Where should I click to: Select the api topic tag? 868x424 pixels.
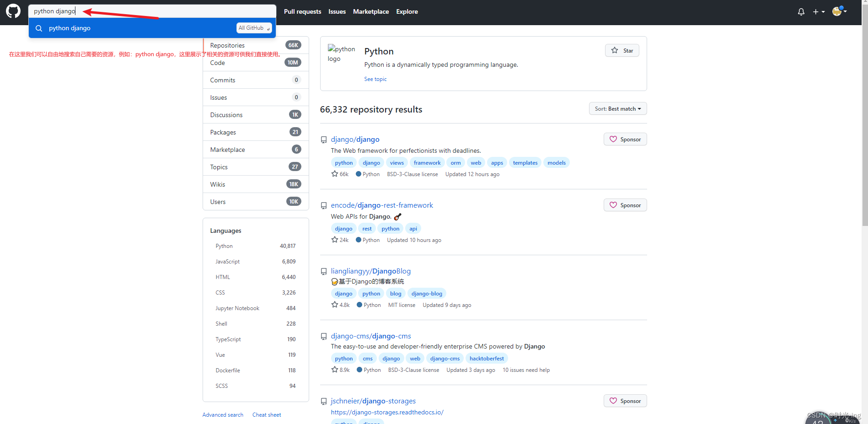[413, 229]
